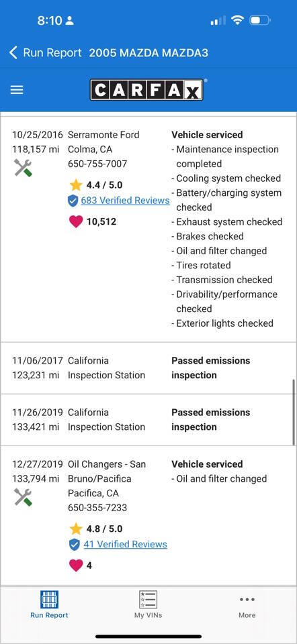Tap the star icon beside 4.8 / 5.0

point(76,529)
